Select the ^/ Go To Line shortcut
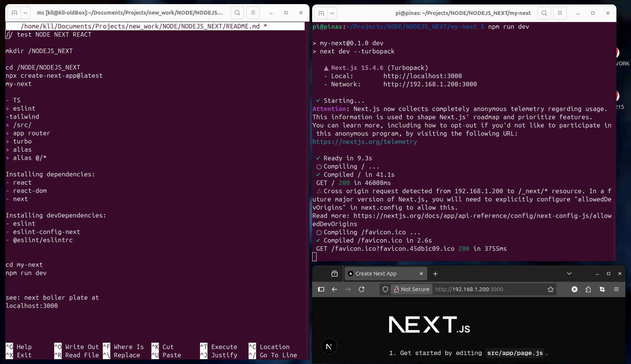Image resolution: width=631 pixels, height=364 pixels. coord(273,355)
